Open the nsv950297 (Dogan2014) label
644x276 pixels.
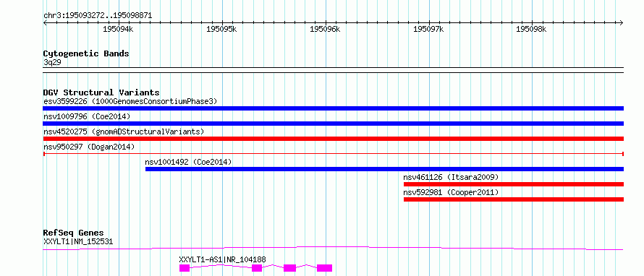coord(89,147)
